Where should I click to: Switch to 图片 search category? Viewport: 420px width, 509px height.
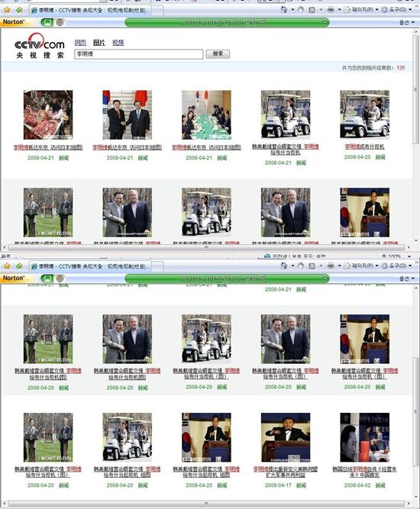[x=99, y=43]
